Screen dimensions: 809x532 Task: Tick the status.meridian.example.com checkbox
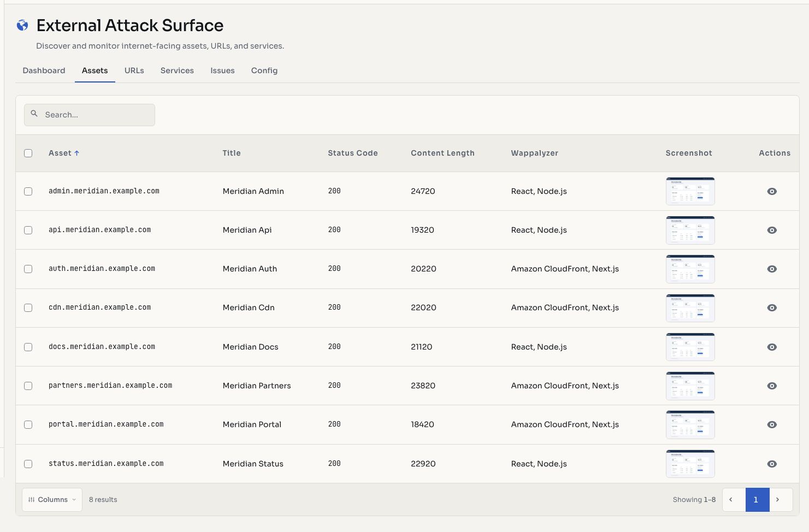[28, 464]
